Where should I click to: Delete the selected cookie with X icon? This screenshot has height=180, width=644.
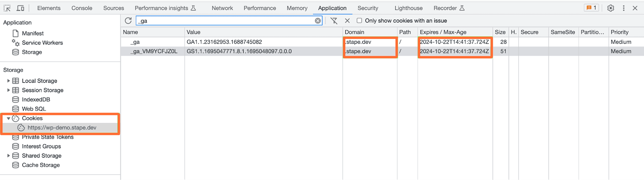click(x=347, y=21)
